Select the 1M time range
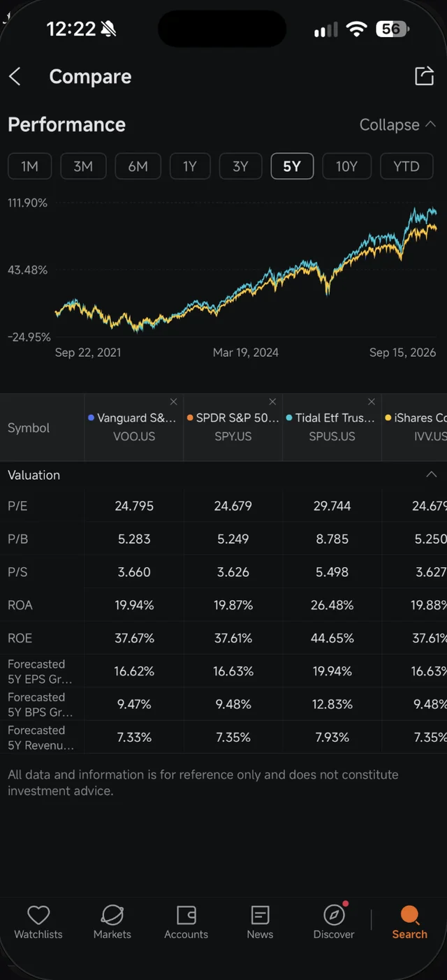The height and width of the screenshot is (980, 447). point(29,166)
